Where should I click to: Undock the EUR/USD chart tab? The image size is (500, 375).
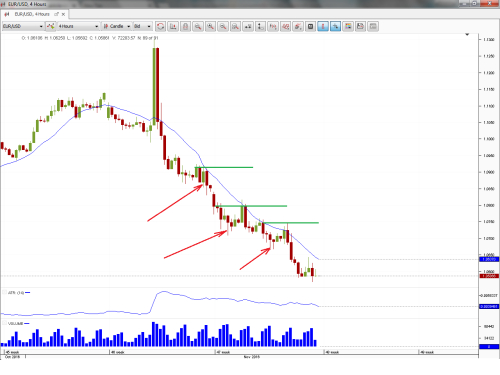[x=56, y=14]
